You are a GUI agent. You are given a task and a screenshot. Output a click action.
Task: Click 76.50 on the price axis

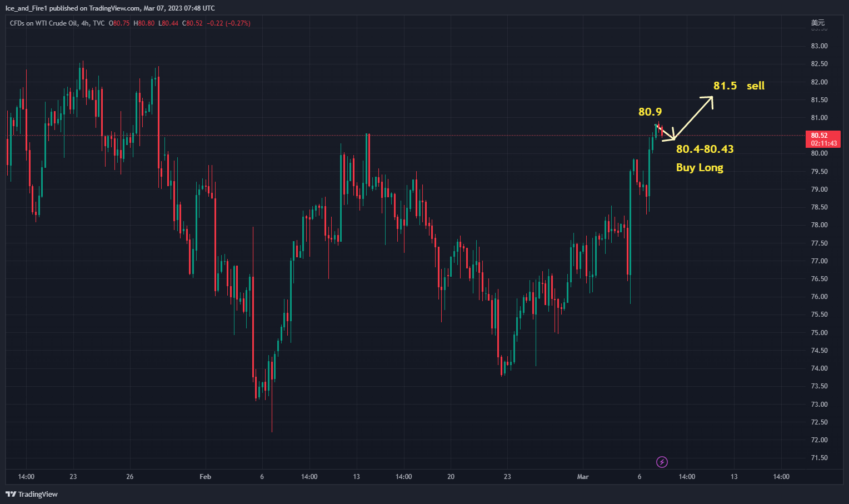pyautogui.click(x=819, y=279)
